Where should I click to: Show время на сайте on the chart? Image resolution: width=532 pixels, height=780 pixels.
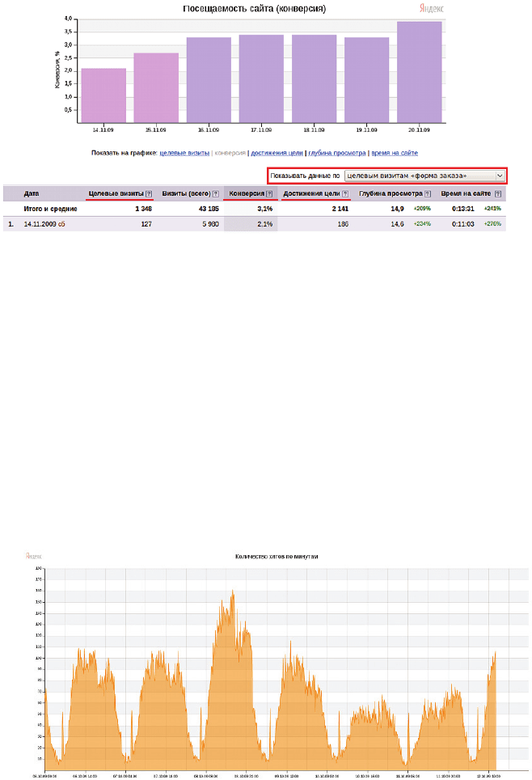coord(395,153)
